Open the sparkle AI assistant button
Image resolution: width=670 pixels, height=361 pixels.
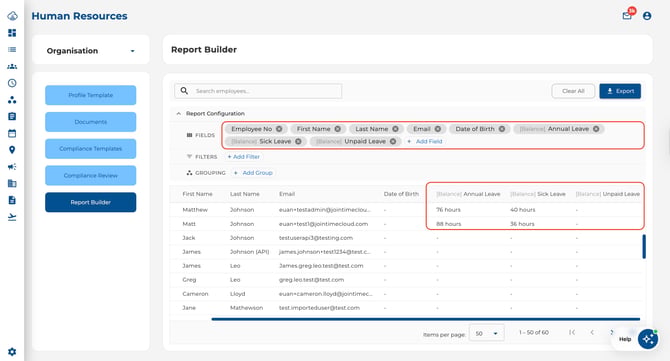tap(648, 339)
